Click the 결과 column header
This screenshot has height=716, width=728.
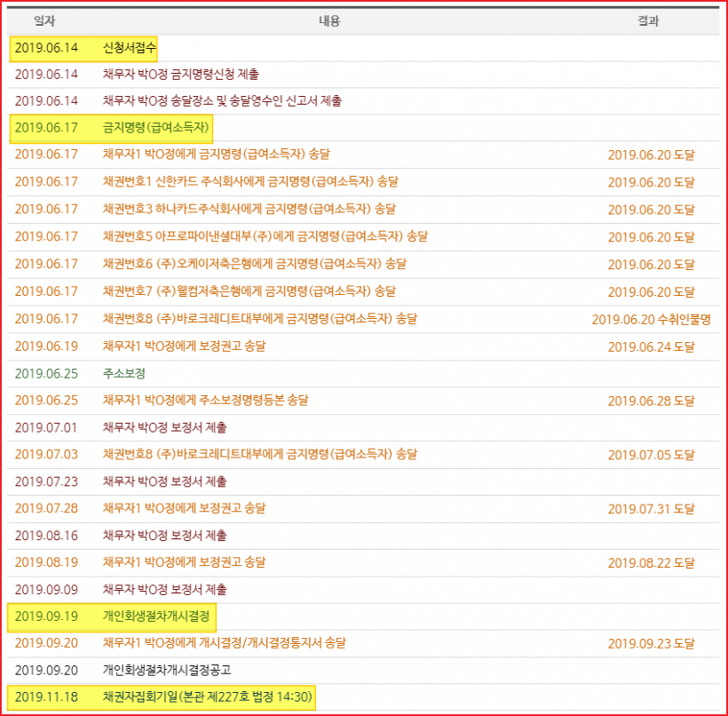coord(648,21)
